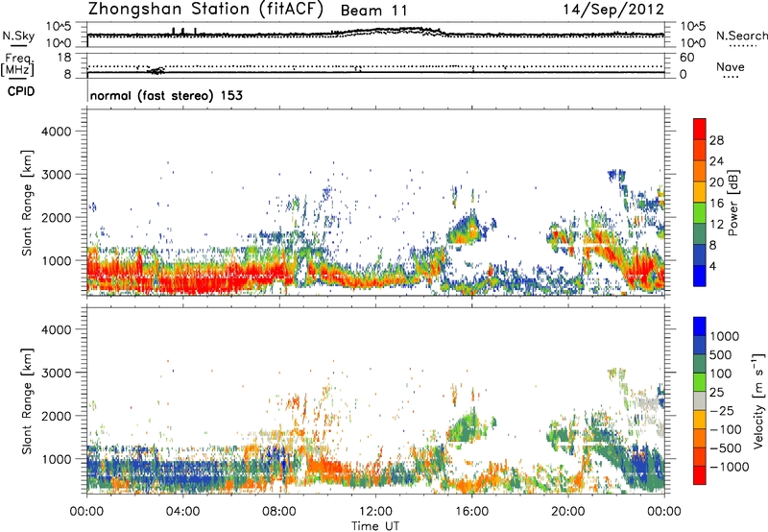Image resolution: width=768 pixels, height=532 pixels.
Task: Select the "Freq. [MHz]" label
Action: [17, 65]
